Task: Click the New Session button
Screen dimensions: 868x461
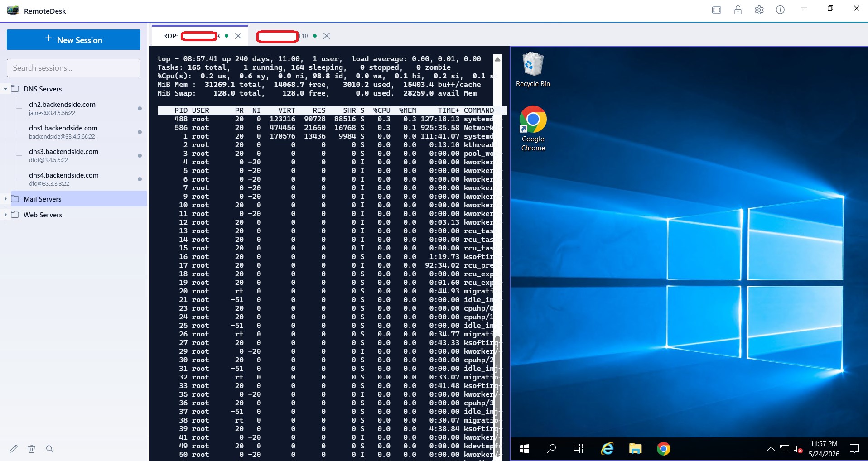Action: [x=73, y=40]
